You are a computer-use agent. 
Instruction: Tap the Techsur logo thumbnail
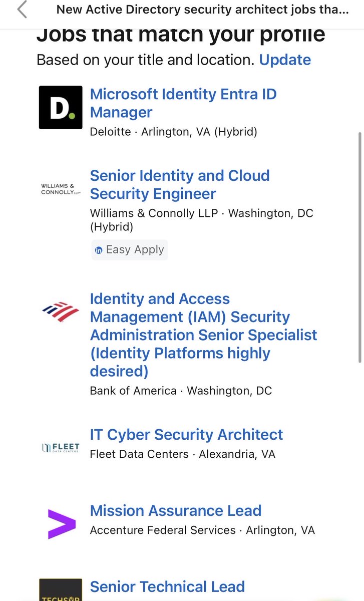pos(61,589)
